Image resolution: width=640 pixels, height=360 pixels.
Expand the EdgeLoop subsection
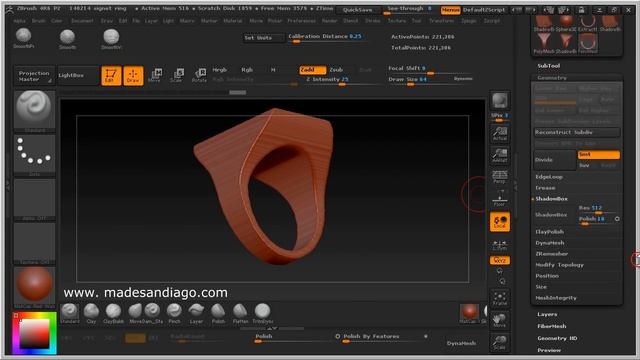coord(549,177)
